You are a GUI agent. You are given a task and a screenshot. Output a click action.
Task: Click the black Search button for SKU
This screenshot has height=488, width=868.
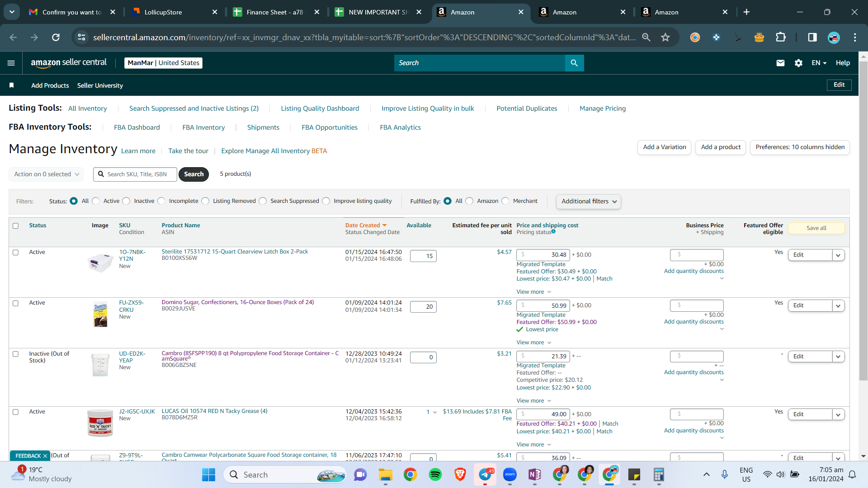[193, 174]
